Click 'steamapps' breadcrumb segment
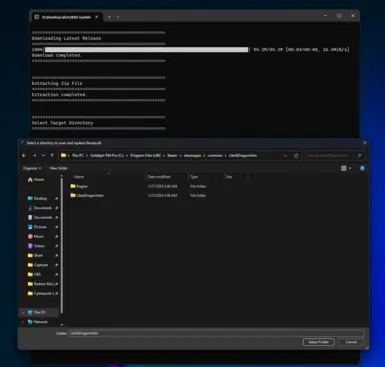The image size is (385, 367). (x=192, y=156)
